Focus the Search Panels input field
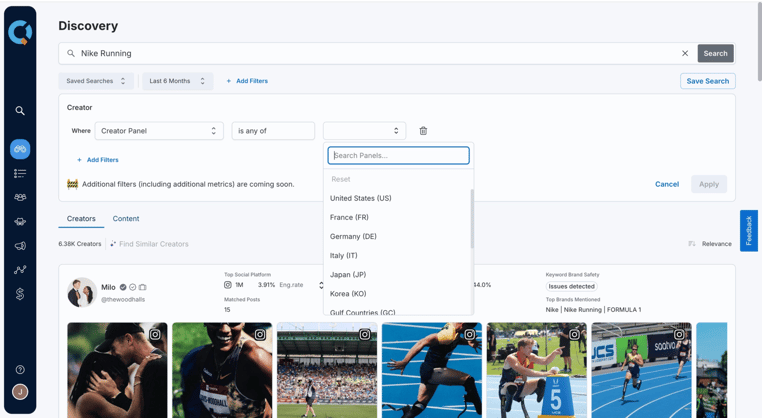 tap(398, 156)
